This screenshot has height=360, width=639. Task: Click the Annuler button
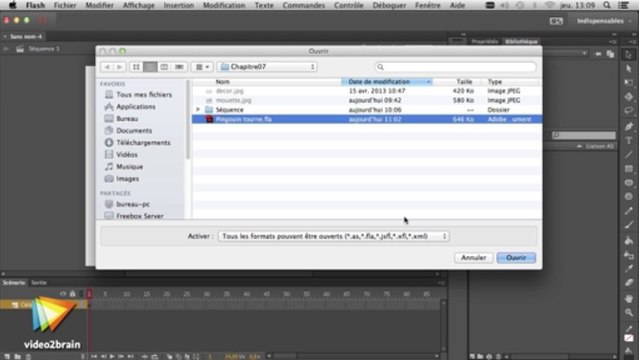474,258
